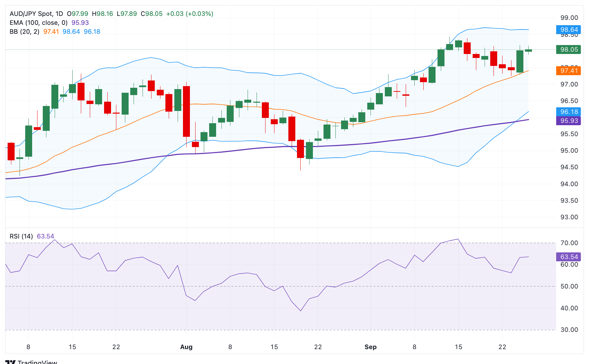Click the 63.54 RSI value tag
Viewport: 589px width, 364px height.
point(568,257)
